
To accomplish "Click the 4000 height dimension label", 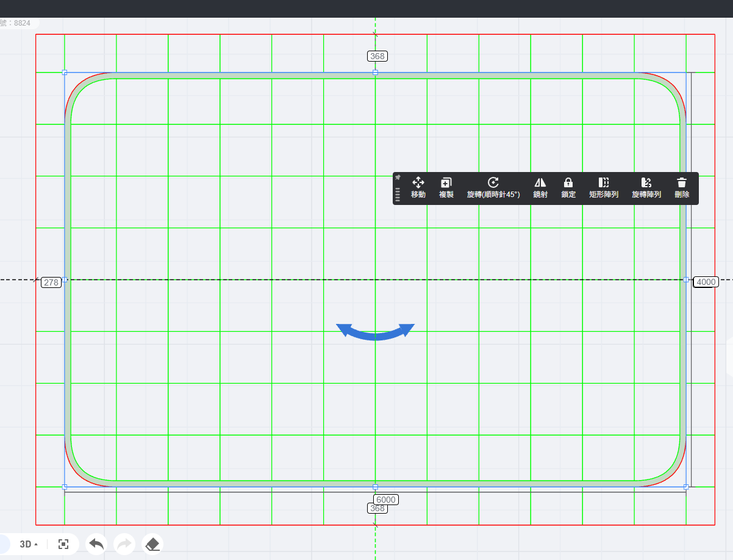I will pos(706,282).
